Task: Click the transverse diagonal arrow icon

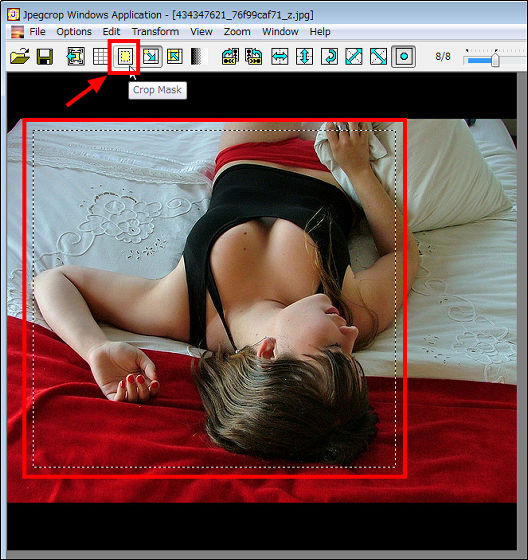Action: click(378, 56)
